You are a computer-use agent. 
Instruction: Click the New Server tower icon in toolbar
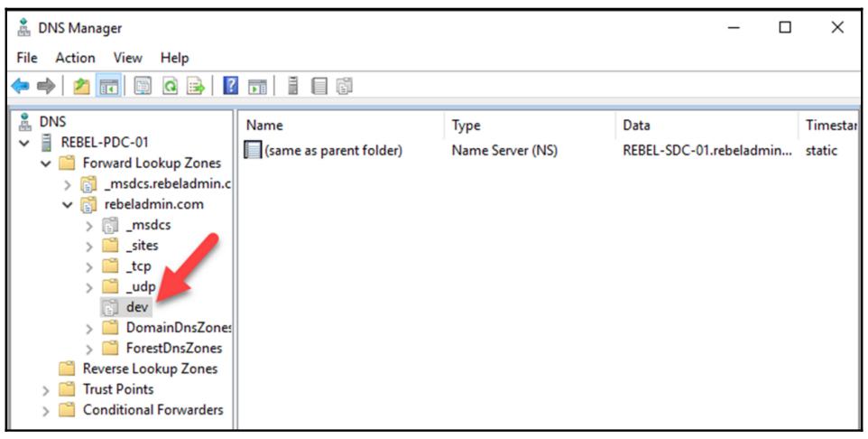[292, 86]
